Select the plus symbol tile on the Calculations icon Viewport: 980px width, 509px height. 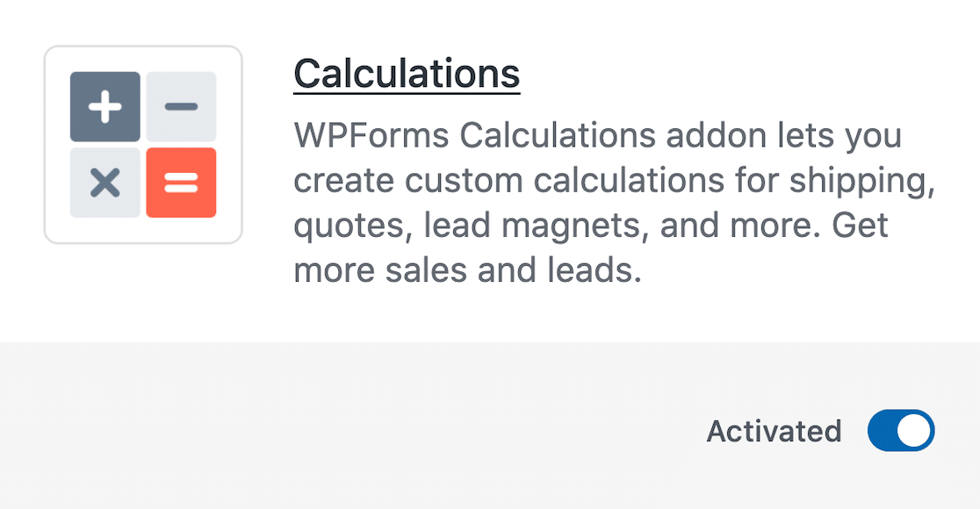pos(104,106)
